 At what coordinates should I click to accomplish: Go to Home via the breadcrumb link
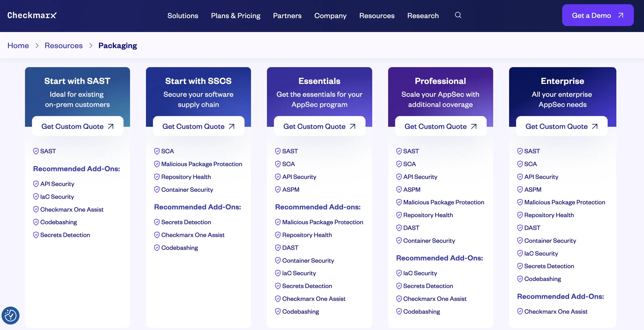click(x=18, y=45)
